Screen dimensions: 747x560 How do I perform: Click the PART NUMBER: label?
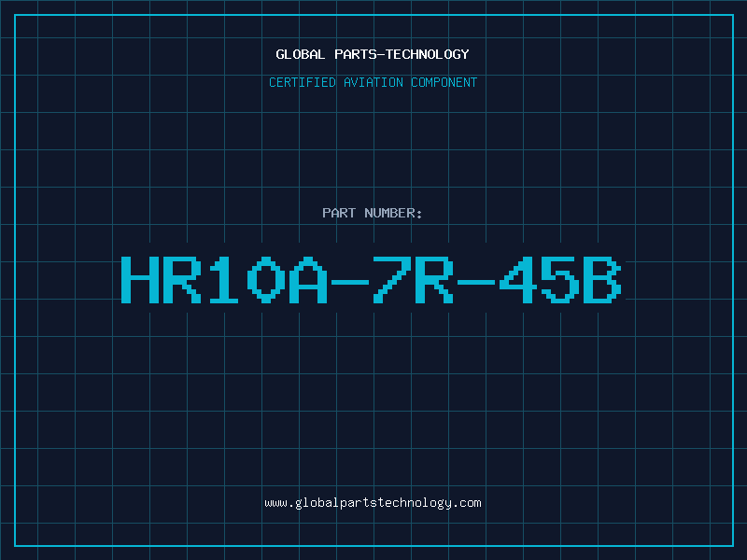tap(373, 213)
